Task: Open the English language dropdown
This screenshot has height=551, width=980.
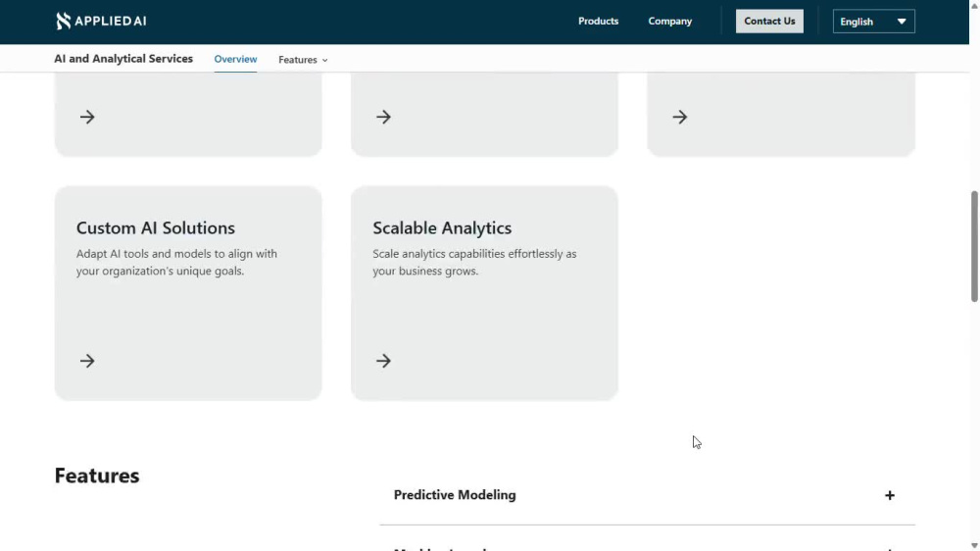Action: click(x=873, y=22)
